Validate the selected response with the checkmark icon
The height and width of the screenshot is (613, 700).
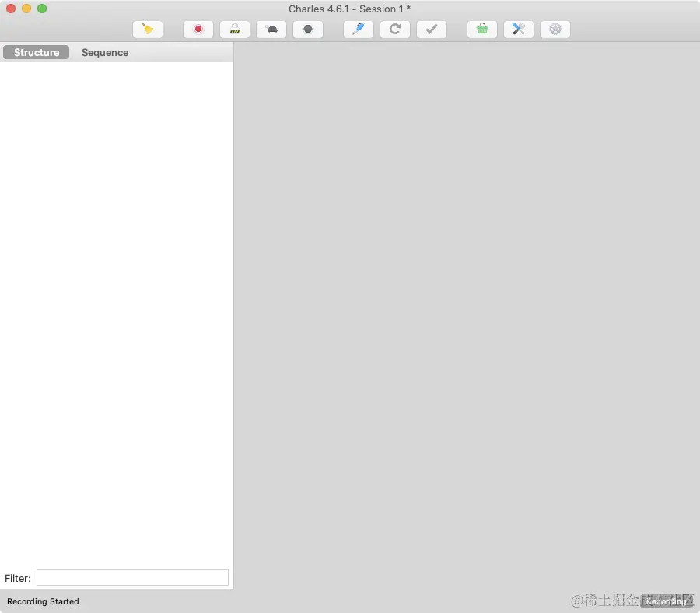(432, 30)
